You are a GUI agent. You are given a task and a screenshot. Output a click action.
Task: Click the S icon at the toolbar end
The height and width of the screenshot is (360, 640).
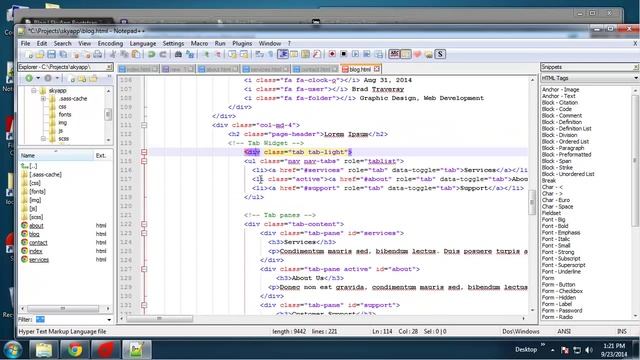pos(440,54)
